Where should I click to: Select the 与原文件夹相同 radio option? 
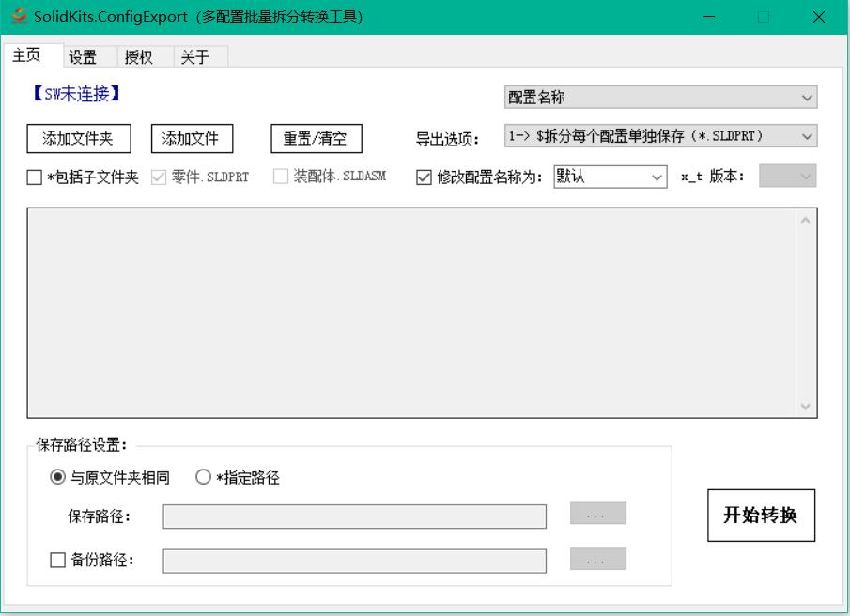click(x=58, y=478)
